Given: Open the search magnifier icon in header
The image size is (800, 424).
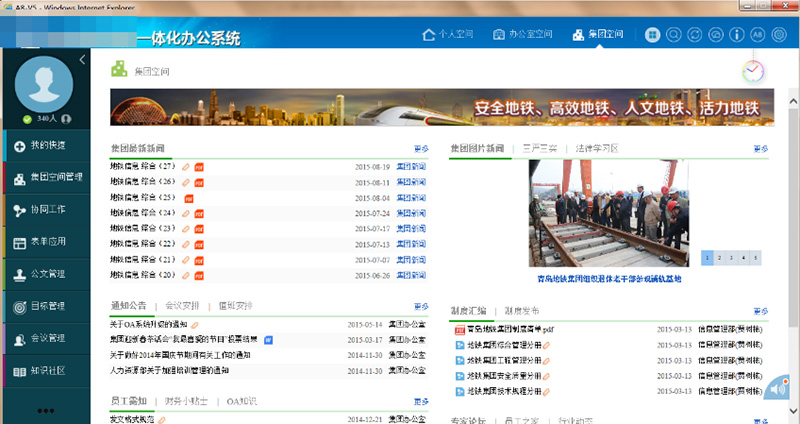Looking at the screenshot, I should coord(673,35).
